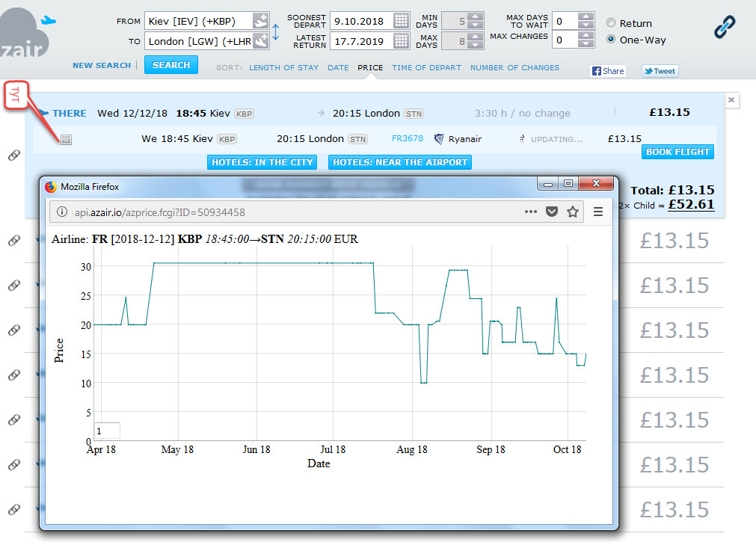The height and width of the screenshot is (542, 756).
Task: Close the expanded flight details panel
Action: (731, 99)
